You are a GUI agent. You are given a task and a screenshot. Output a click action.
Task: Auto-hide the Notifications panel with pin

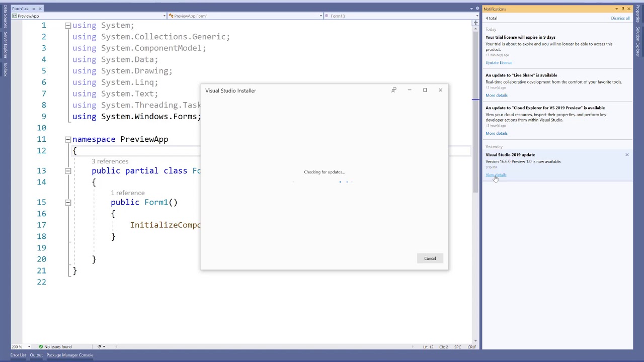coord(622,9)
